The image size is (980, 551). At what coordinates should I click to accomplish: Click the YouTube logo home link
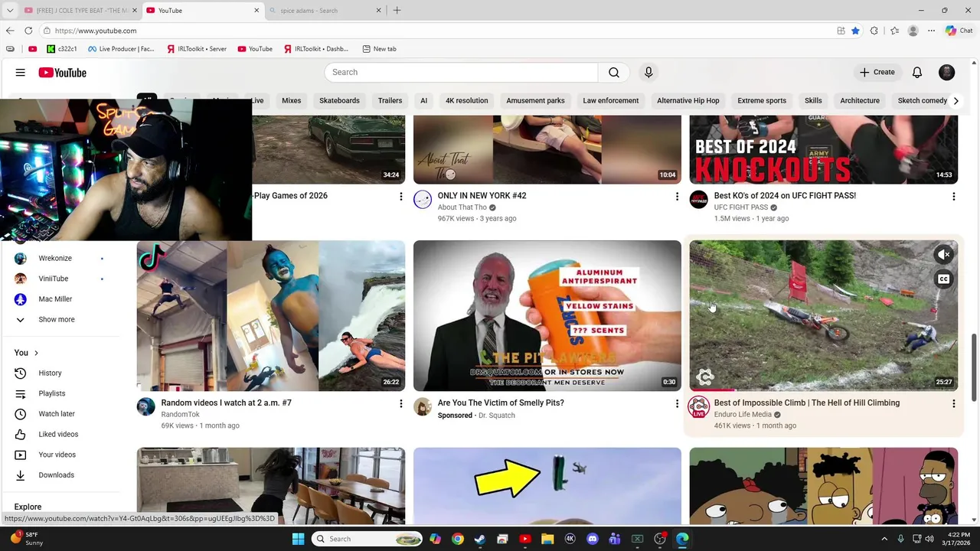(x=62, y=73)
